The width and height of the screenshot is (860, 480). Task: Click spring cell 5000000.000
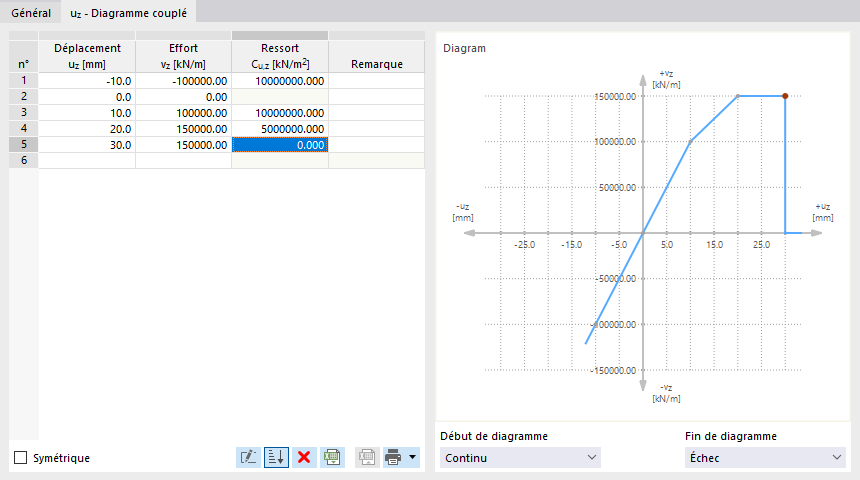280,129
